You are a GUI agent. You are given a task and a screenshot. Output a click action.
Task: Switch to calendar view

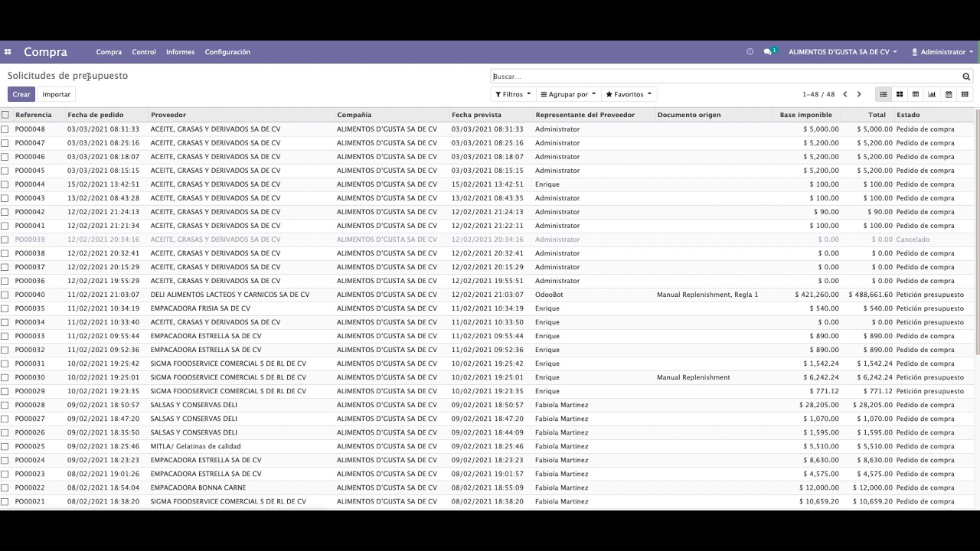coord(949,94)
